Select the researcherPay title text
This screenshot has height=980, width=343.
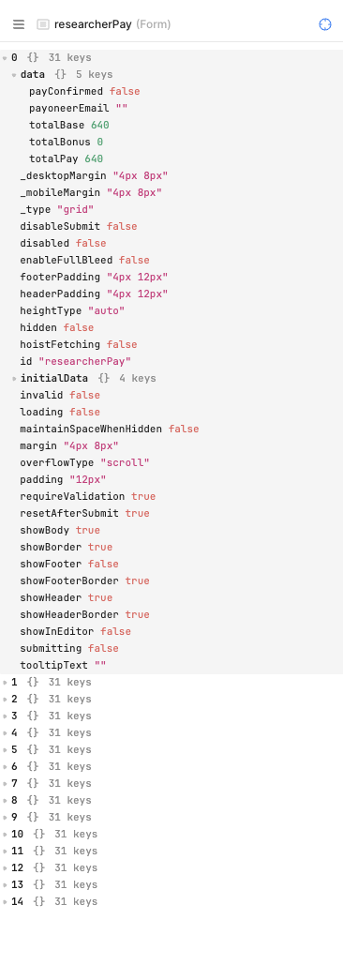(93, 24)
